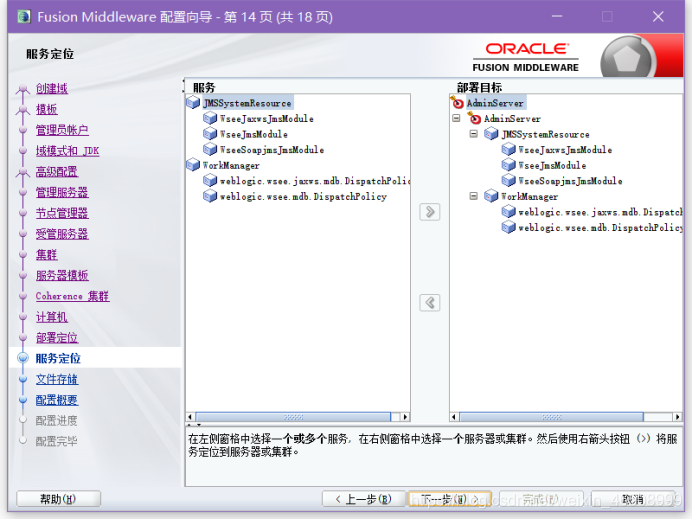Click the nested AdminServer server icon
The image size is (692, 519).
tap(474, 118)
